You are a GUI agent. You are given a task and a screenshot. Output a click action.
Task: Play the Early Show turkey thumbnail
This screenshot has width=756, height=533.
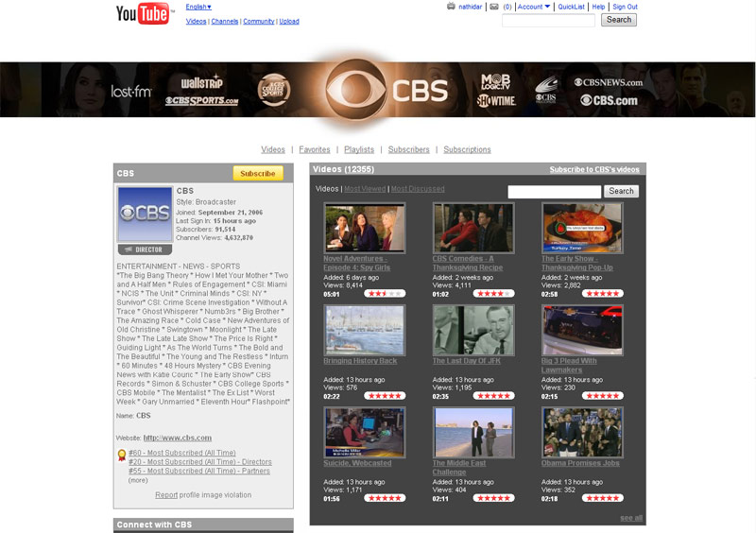[582, 228]
